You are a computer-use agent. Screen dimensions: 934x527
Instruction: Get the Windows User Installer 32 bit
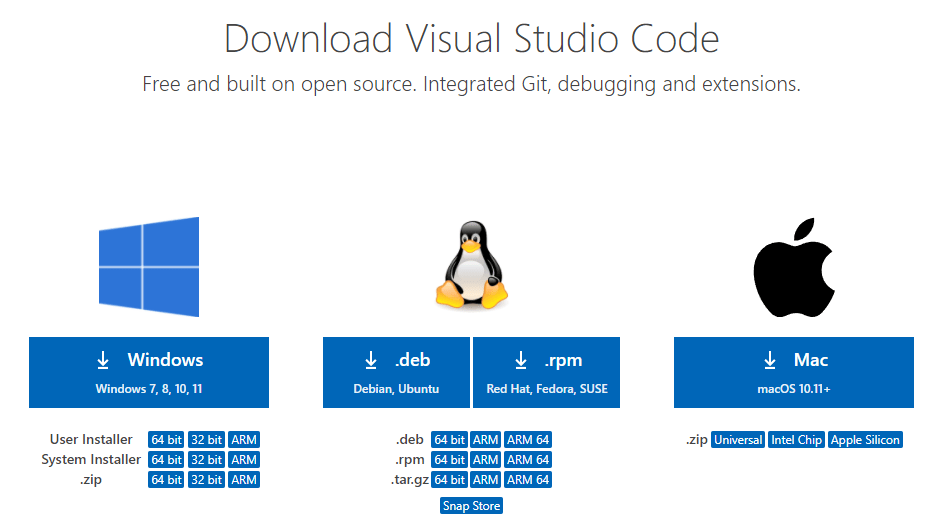point(207,439)
